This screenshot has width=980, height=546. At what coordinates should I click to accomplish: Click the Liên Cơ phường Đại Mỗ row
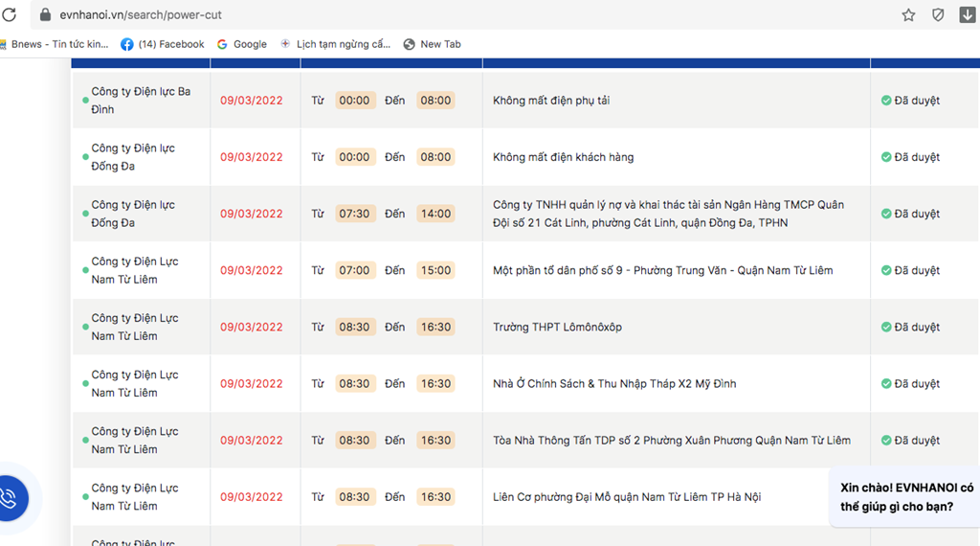(x=525, y=497)
